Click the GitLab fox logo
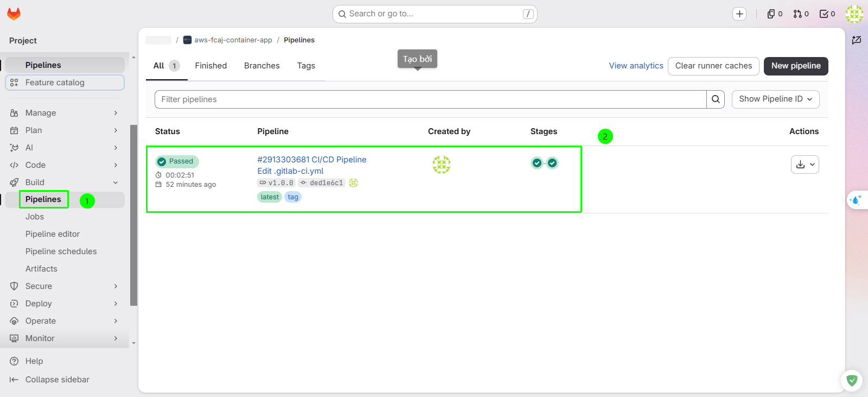The image size is (868, 397). click(14, 14)
